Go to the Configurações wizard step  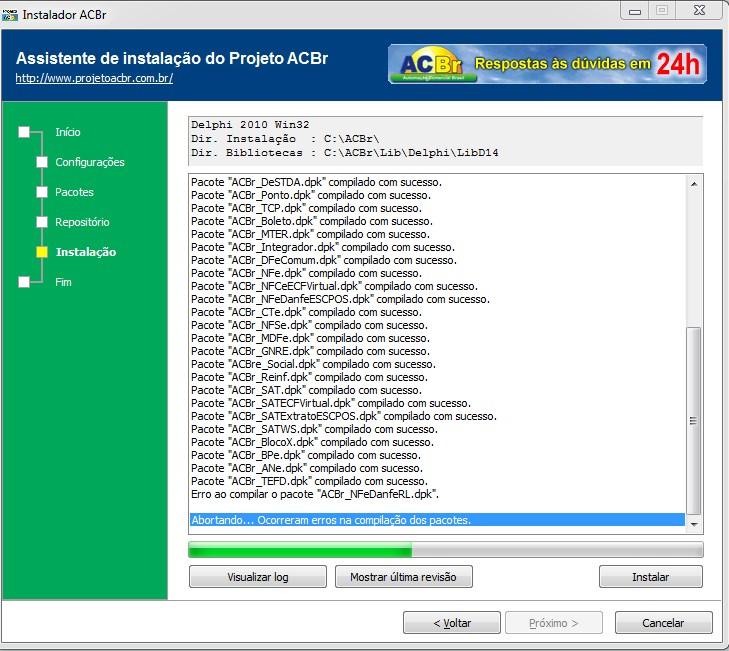pyautogui.click(x=90, y=162)
